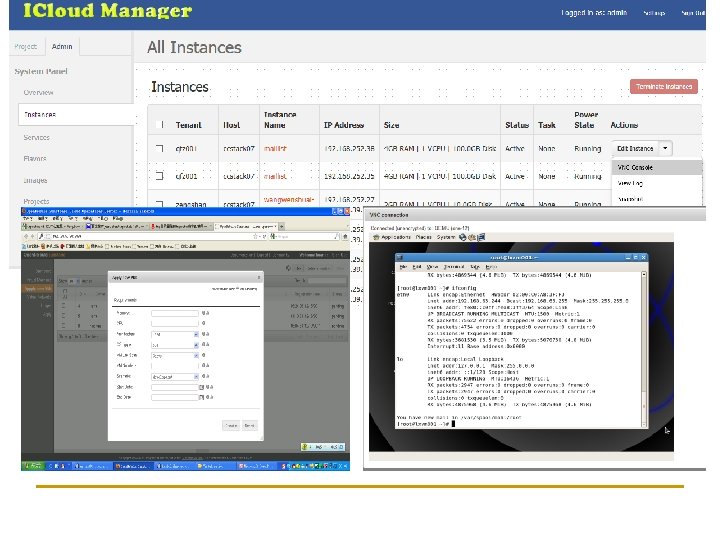Open a new browser tab with plus icon
The height and width of the screenshot is (540, 720).
pos(281,226)
